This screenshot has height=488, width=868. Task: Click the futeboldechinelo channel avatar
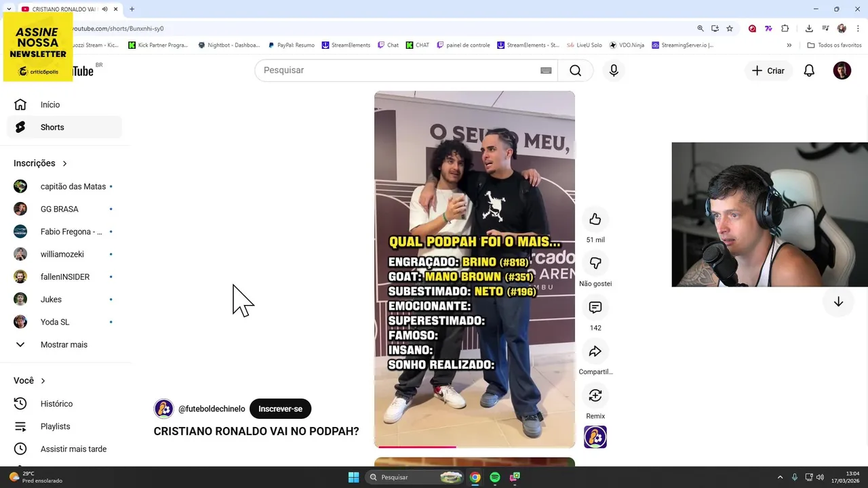[x=163, y=409]
